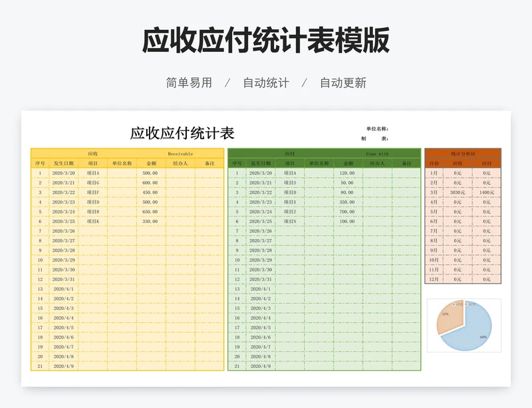Click 经办人 column header in yellow table
532x408 pixels.
pos(180,164)
